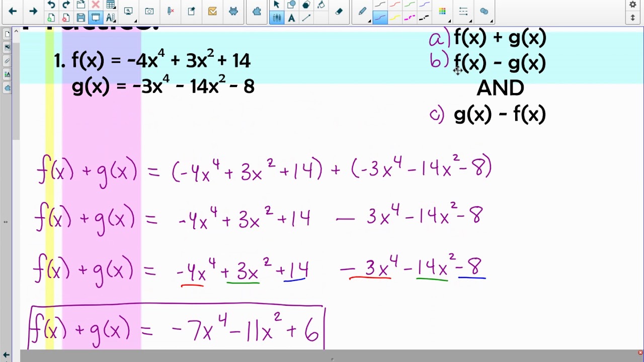Select the Shapes tool
The height and width of the screenshot is (362, 644).
pyautogui.click(x=291, y=5)
